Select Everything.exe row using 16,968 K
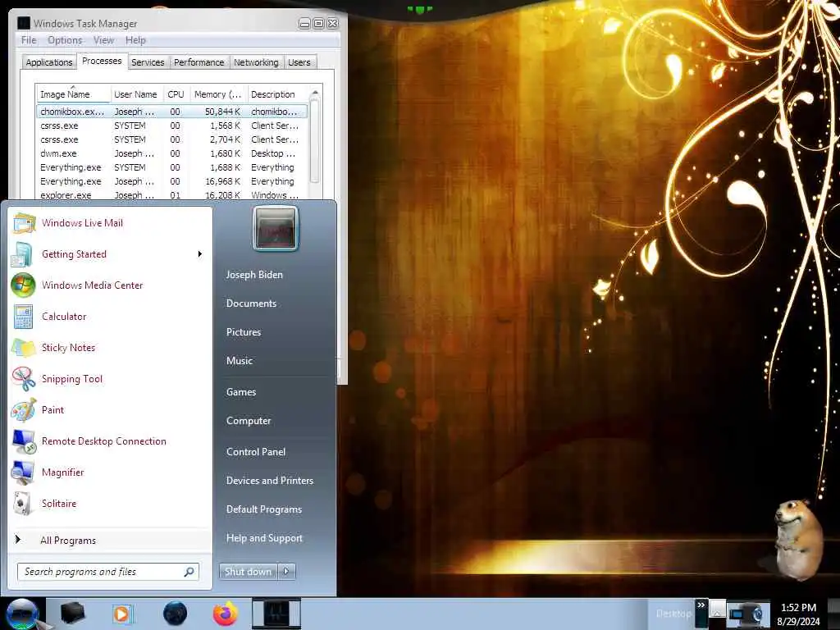 [172, 181]
